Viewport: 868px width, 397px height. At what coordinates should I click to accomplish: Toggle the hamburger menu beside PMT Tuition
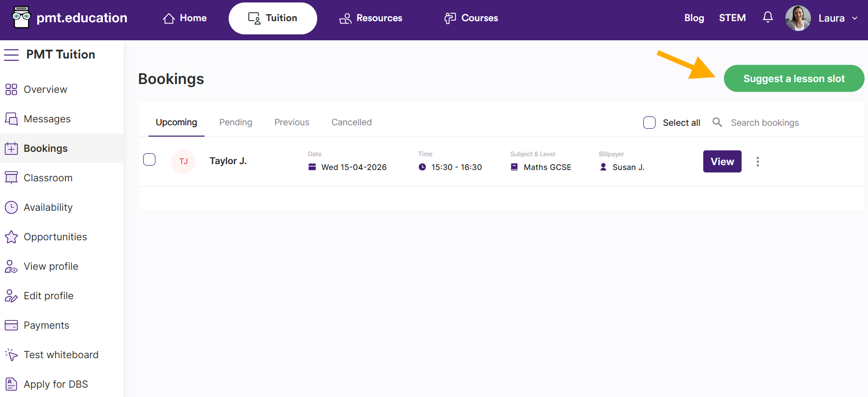11,55
